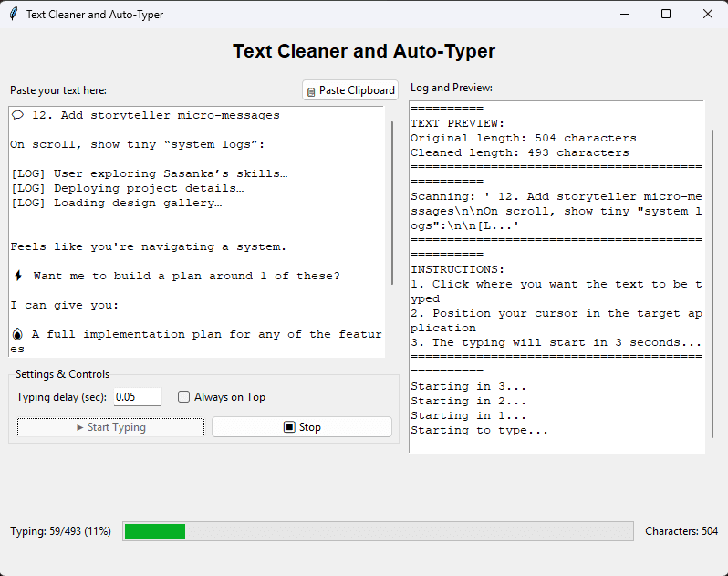Click the Paste Clipboard button
The image size is (728, 576).
(x=350, y=90)
